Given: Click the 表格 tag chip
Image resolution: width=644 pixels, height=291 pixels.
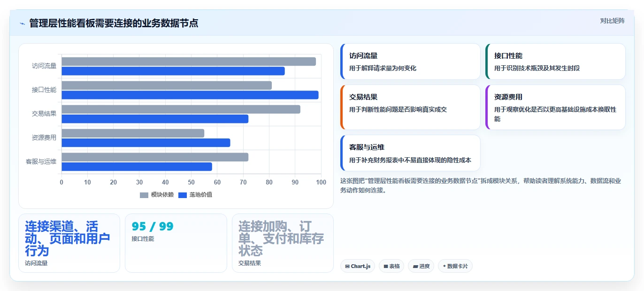Looking at the screenshot, I should (391, 266).
